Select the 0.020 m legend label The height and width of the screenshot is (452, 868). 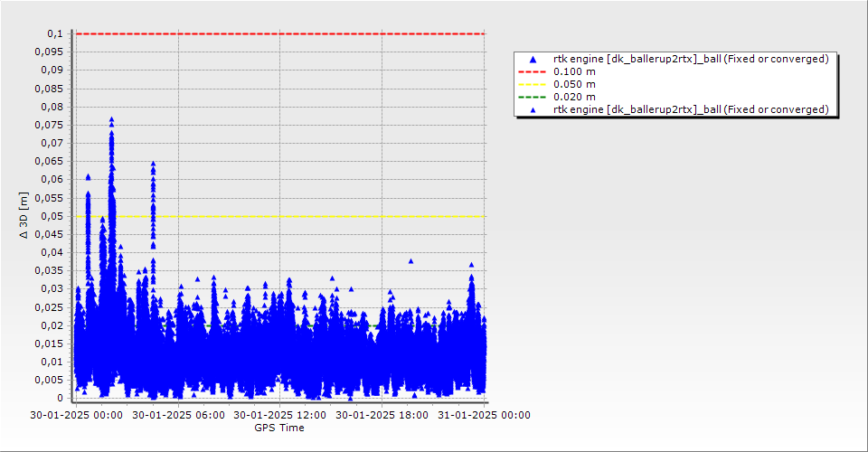[574, 98]
